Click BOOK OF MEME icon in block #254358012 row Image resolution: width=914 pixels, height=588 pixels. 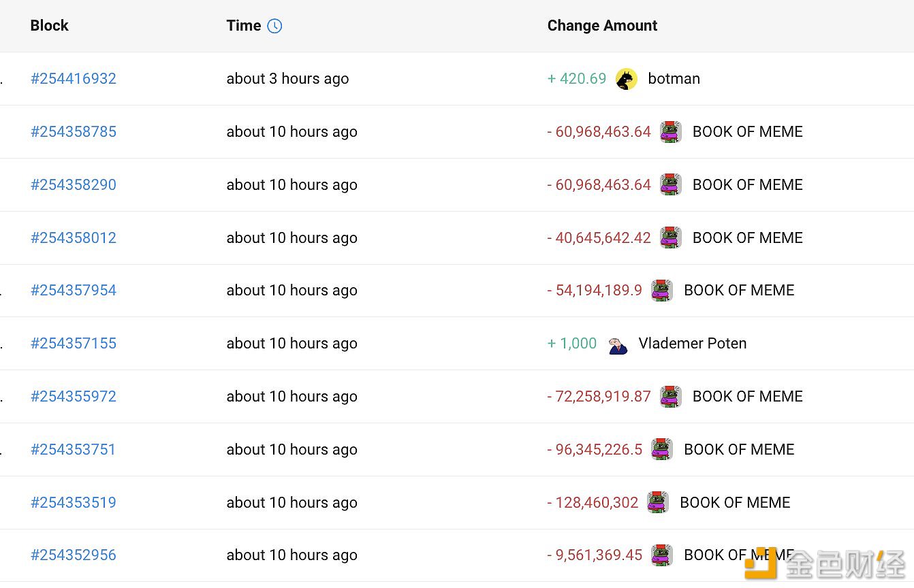point(671,238)
